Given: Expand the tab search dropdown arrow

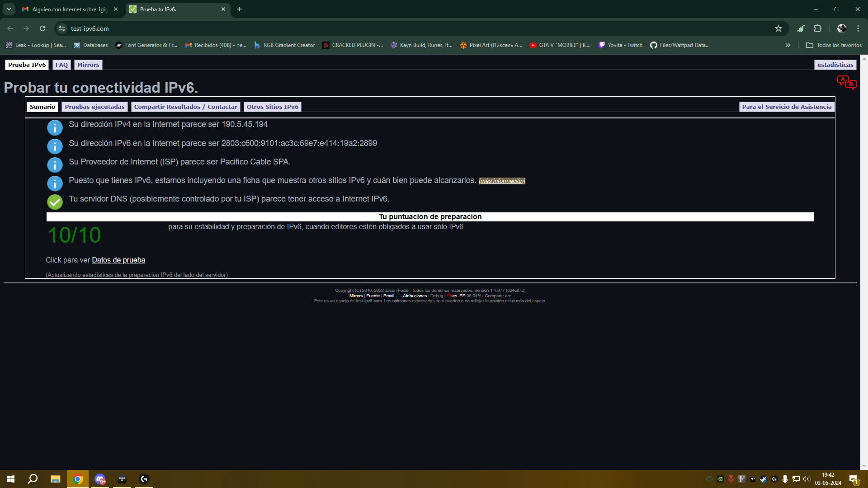Looking at the screenshot, I should click(9, 9).
